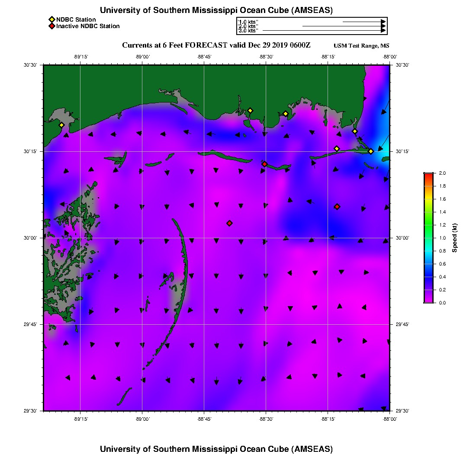476x454 pixels.
Task: Click the red top of the speed color bar
Action: (x=428, y=175)
